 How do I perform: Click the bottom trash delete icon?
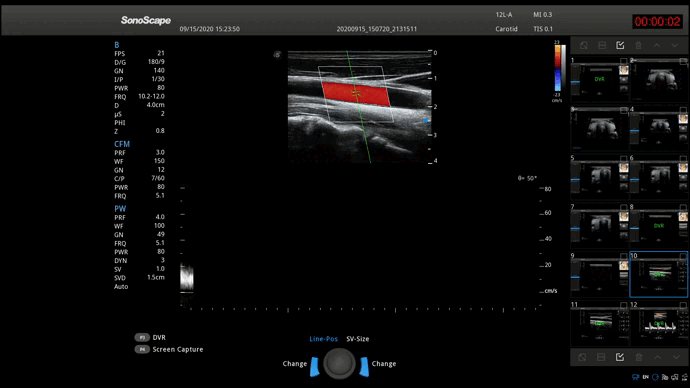(639, 357)
